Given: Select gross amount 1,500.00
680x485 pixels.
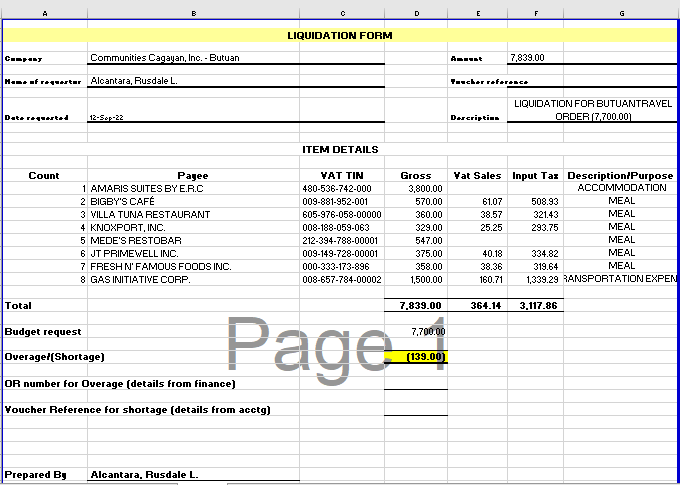Looking at the screenshot, I should [416, 280].
